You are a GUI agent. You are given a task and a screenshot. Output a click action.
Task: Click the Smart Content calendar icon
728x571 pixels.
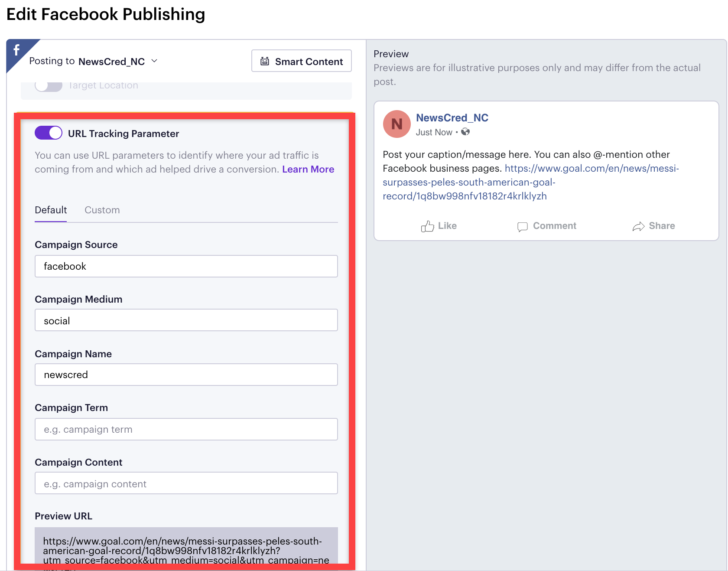click(265, 61)
